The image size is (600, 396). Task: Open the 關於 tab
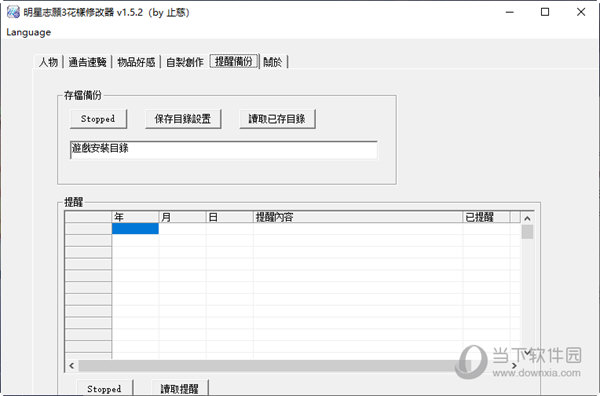pos(273,62)
